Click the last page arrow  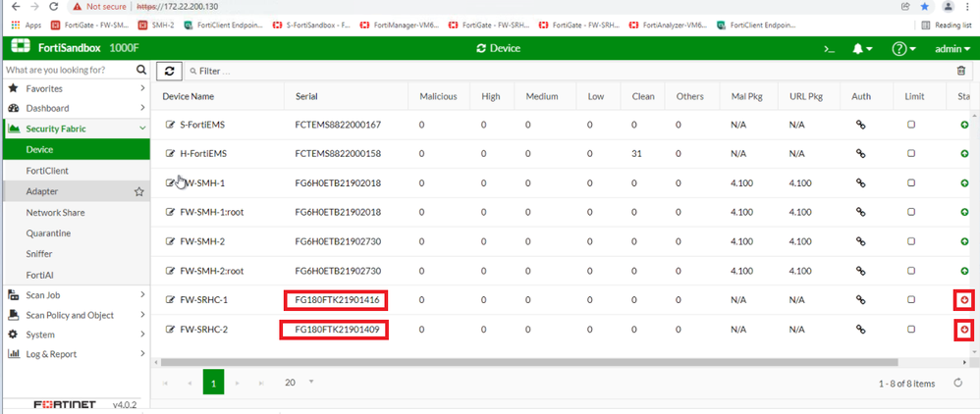coord(261,383)
